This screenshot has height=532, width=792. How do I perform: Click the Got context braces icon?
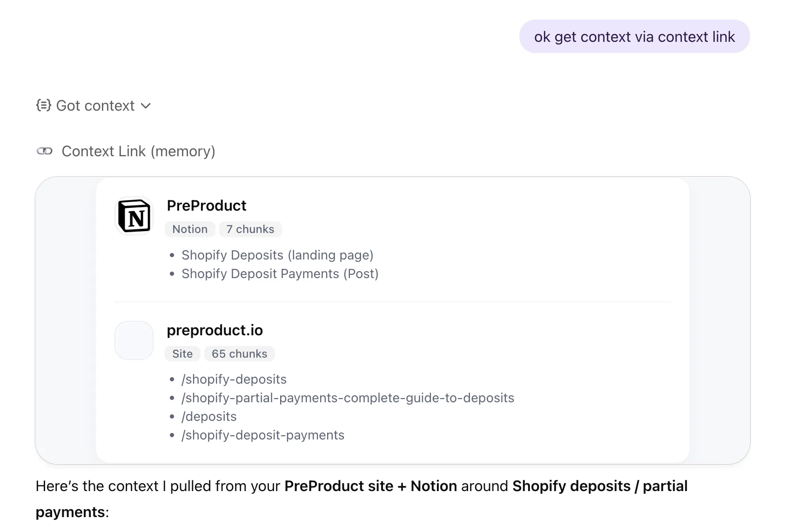coord(44,106)
